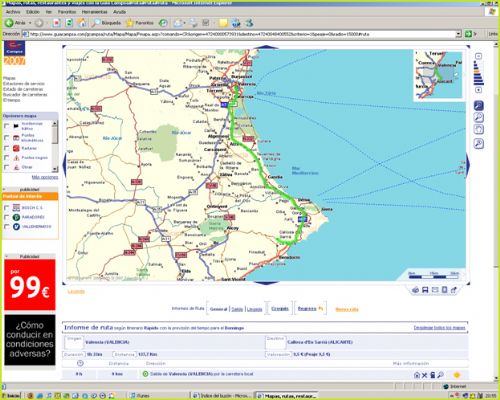Go back with the green Atrás button
Screen dimensions: 500x400
[x=15, y=23]
